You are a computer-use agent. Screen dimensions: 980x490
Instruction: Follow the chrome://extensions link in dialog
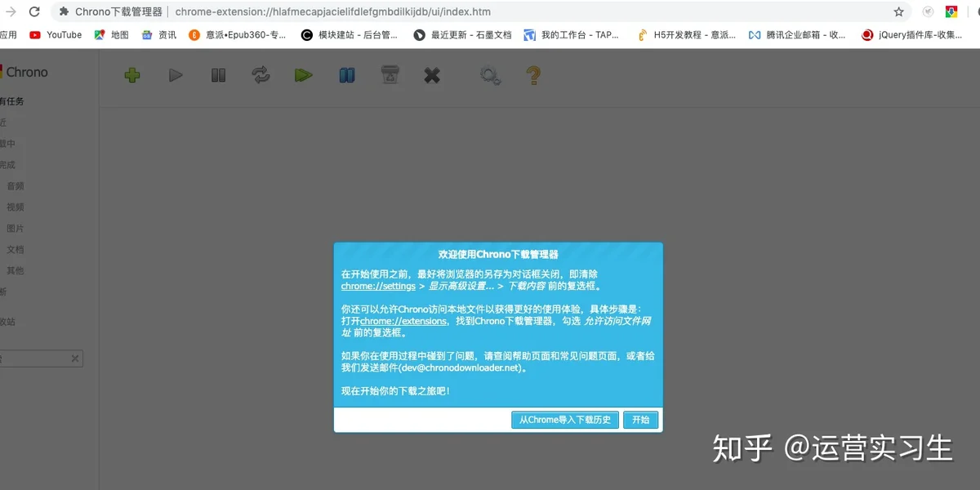pos(403,322)
